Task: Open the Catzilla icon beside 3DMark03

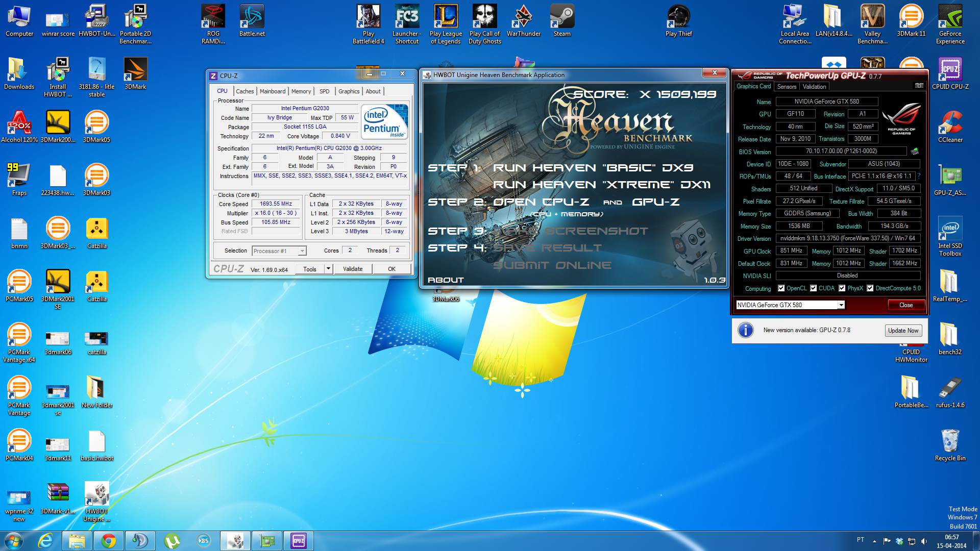Action: [96, 232]
